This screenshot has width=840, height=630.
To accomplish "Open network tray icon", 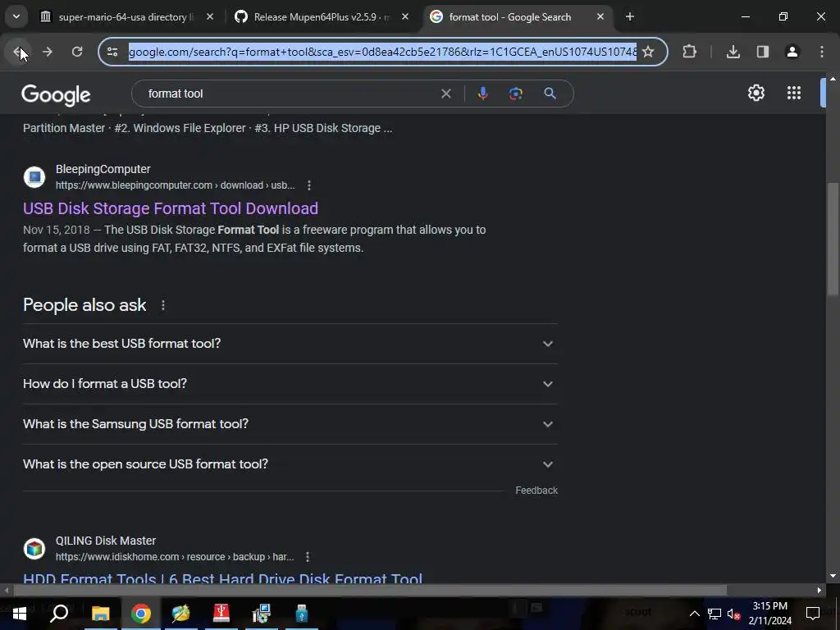I will 714,614.
